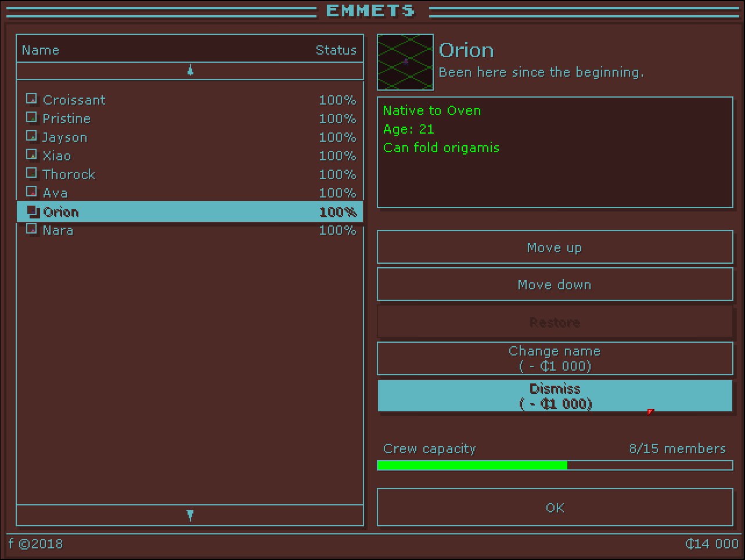Image resolution: width=745 pixels, height=560 pixels.
Task: Select Thorock in the crew list
Action: coord(69,174)
